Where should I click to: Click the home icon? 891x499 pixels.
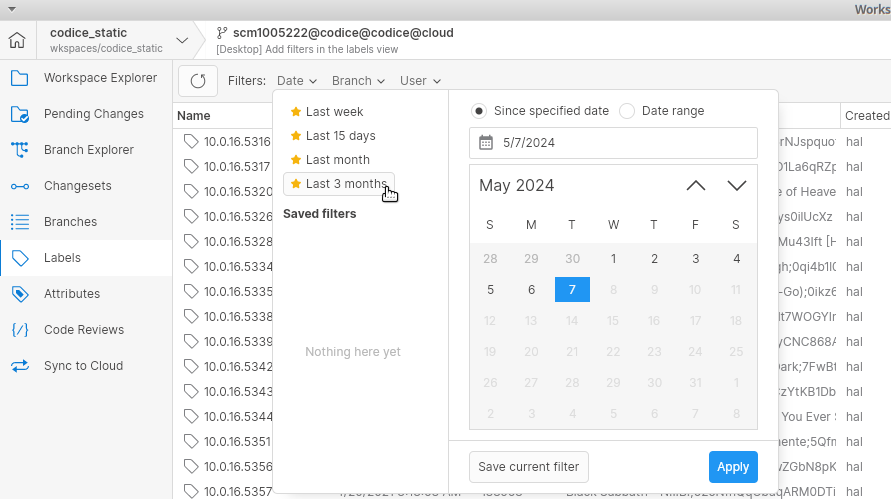pos(18,40)
